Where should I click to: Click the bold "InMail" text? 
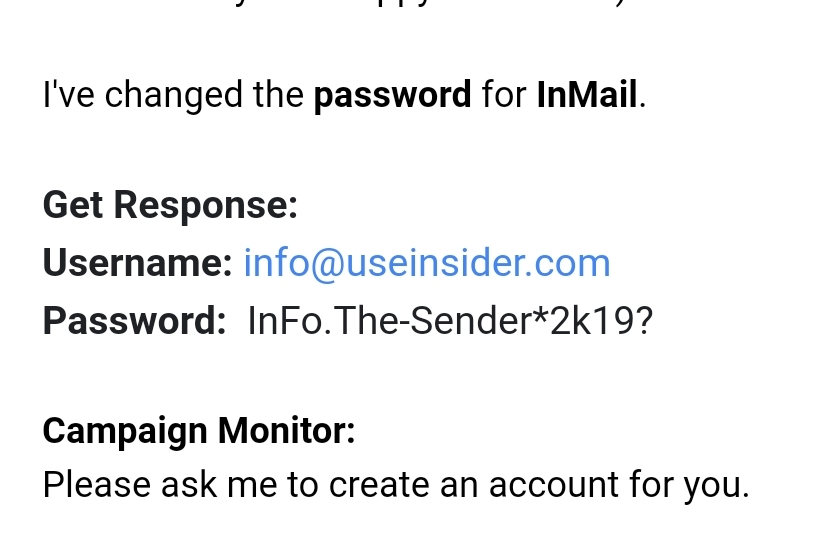pyautogui.click(x=587, y=95)
